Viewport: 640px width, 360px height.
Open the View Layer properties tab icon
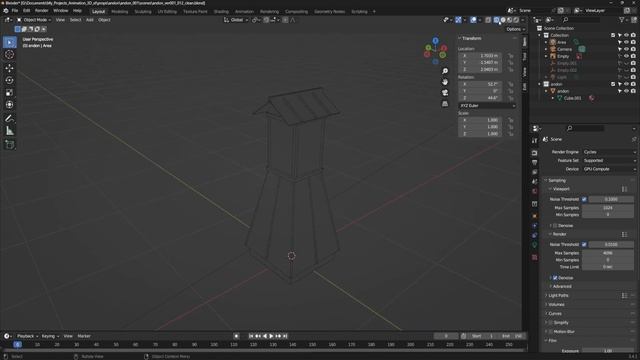pos(535,172)
